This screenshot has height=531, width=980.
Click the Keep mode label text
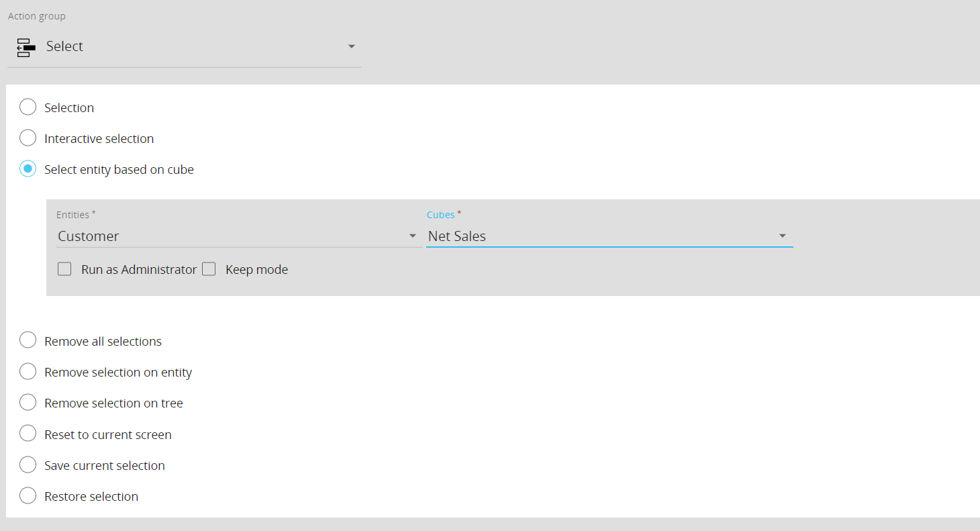tap(256, 270)
